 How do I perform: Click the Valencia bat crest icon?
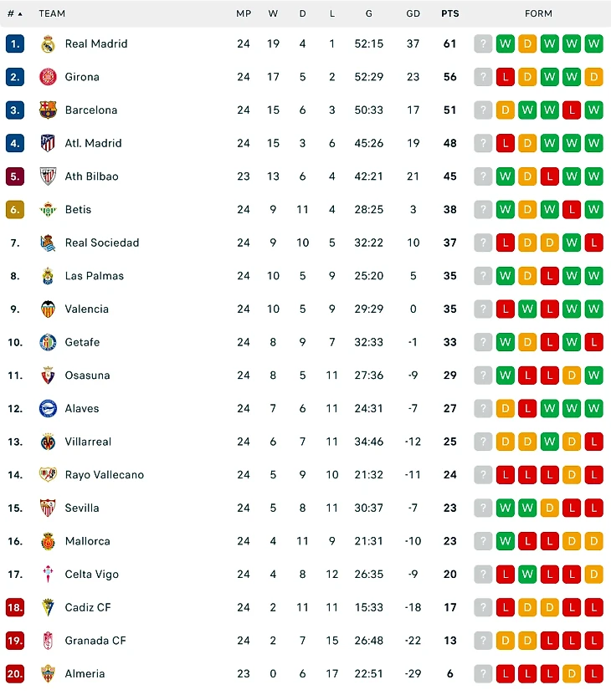[x=48, y=309]
